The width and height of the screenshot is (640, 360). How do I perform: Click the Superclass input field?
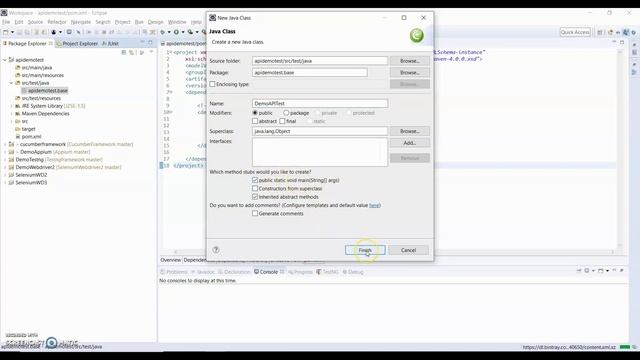320,131
